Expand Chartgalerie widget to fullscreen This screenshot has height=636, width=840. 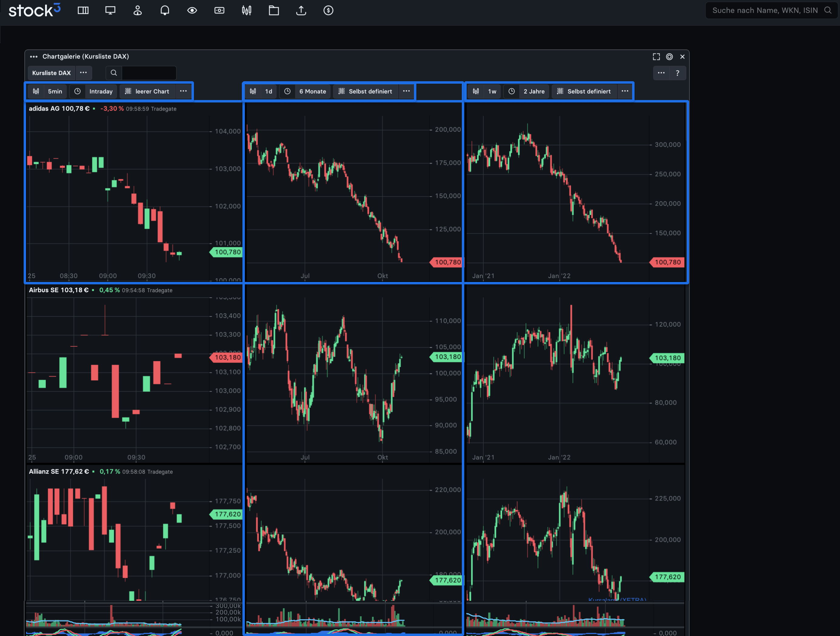coord(656,57)
